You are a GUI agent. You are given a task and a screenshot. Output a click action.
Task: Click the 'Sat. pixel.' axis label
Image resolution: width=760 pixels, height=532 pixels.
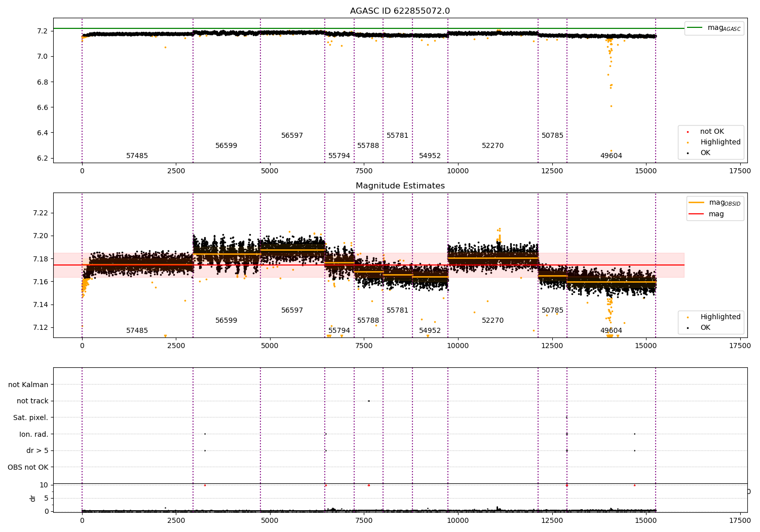[x=31, y=417]
